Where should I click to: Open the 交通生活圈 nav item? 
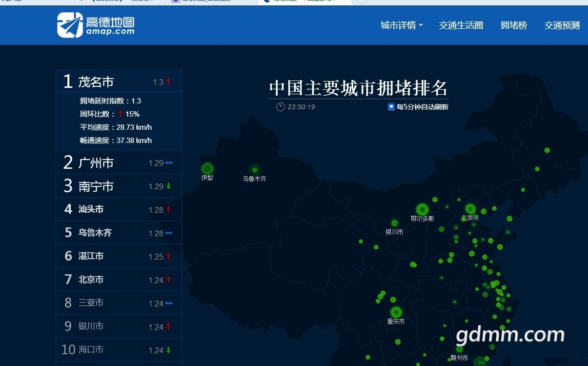tap(461, 25)
